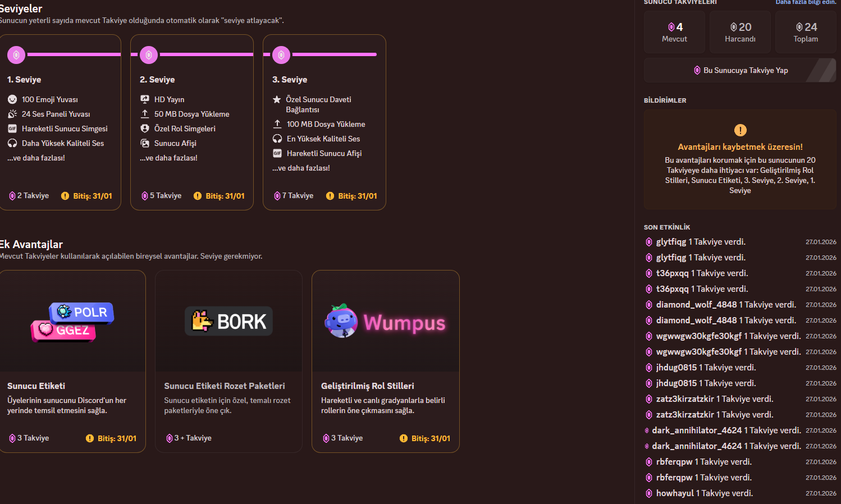Click the gem icon beside howhayul's activity entry
Viewport: 841px width, 504px height.
(649, 493)
